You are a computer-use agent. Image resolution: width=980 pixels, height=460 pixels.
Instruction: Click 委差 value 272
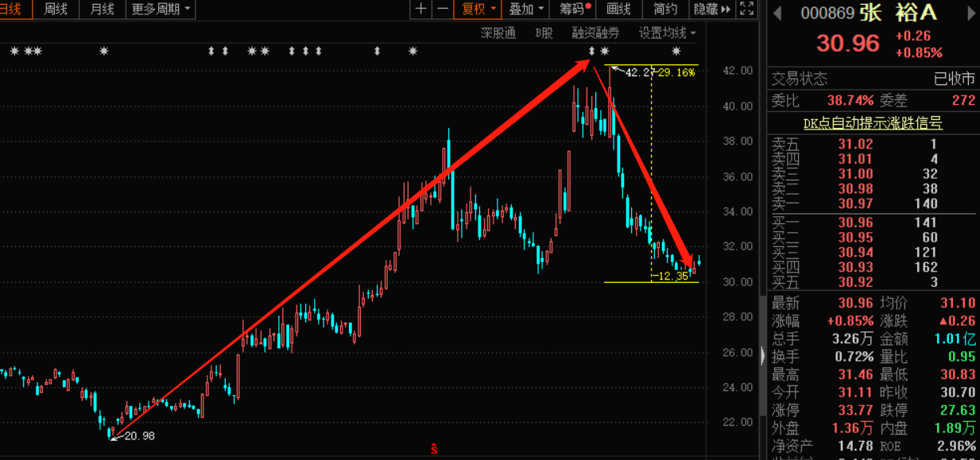click(x=963, y=101)
